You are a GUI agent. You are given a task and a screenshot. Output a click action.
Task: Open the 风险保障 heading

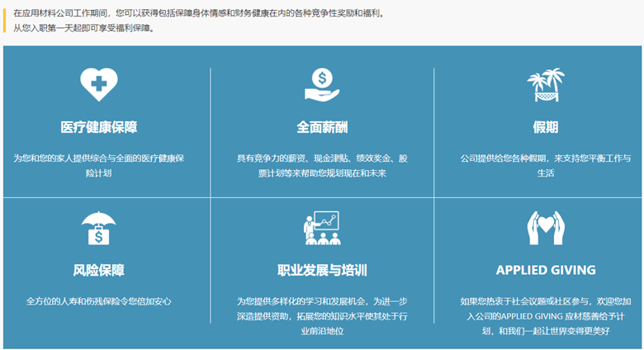click(98, 270)
